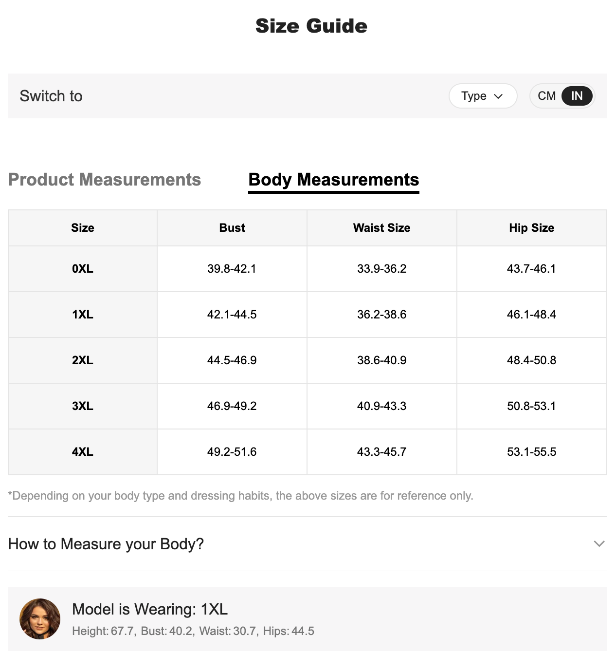Open the Type dropdown

482,96
